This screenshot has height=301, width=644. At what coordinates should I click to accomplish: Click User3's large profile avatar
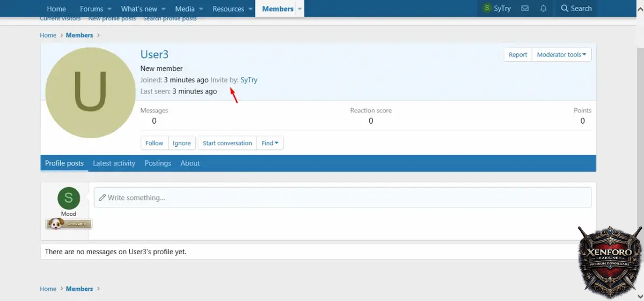(90, 92)
